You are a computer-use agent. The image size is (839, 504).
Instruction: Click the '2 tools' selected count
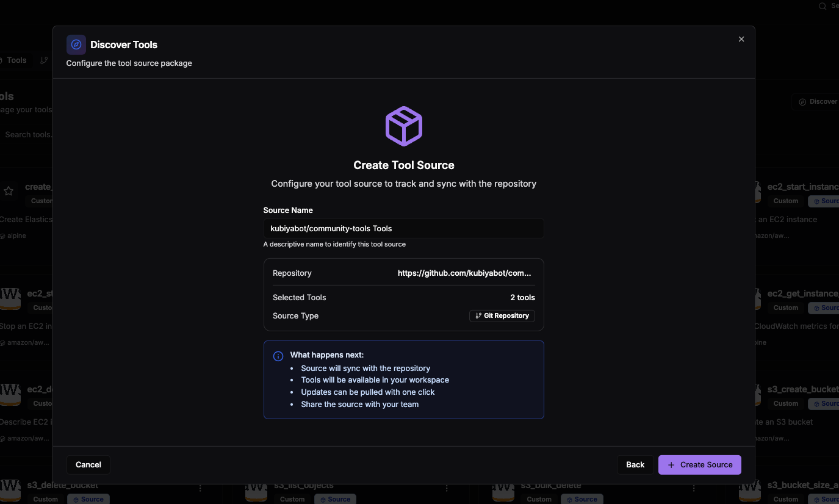click(x=523, y=298)
